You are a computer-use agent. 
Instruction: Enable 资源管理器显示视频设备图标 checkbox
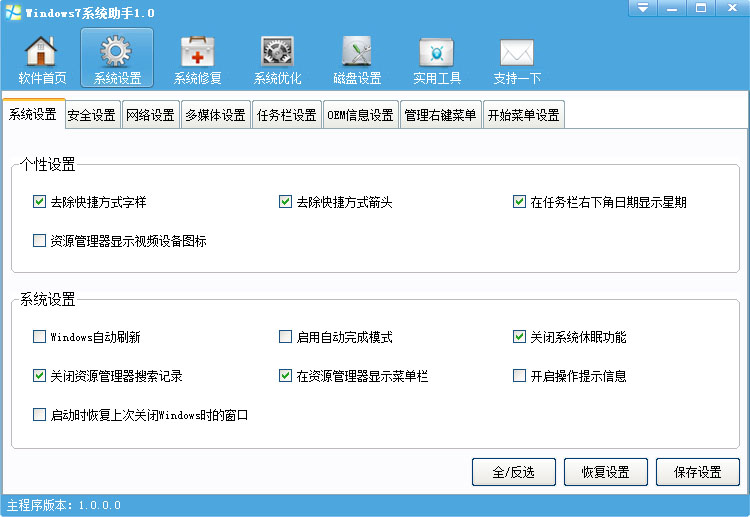coord(39,240)
